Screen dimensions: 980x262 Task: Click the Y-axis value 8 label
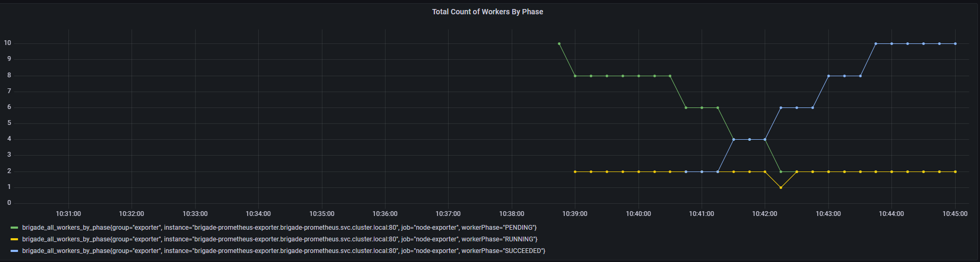[x=9, y=75]
